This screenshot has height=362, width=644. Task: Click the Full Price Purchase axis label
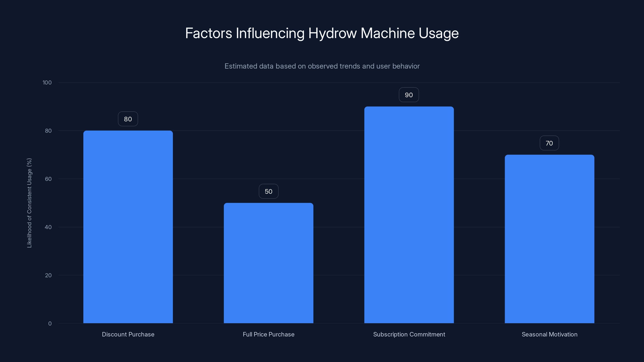point(268,334)
